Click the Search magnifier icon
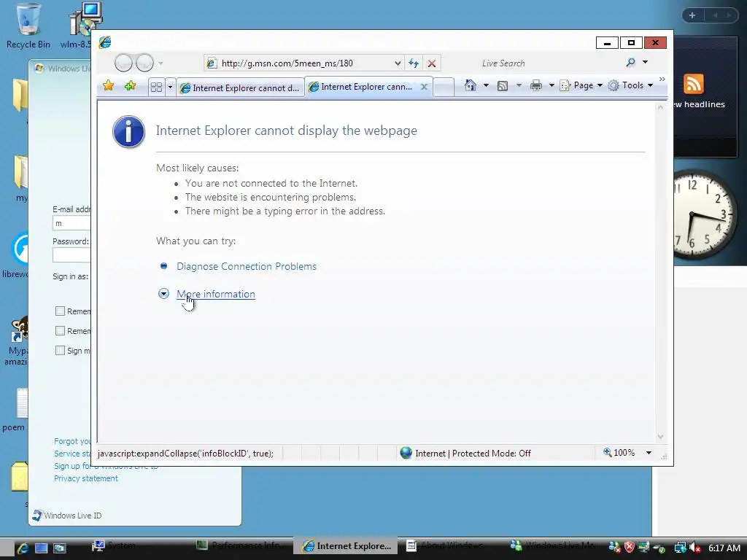This screenshot has height=560, width=747. point(631,63)
